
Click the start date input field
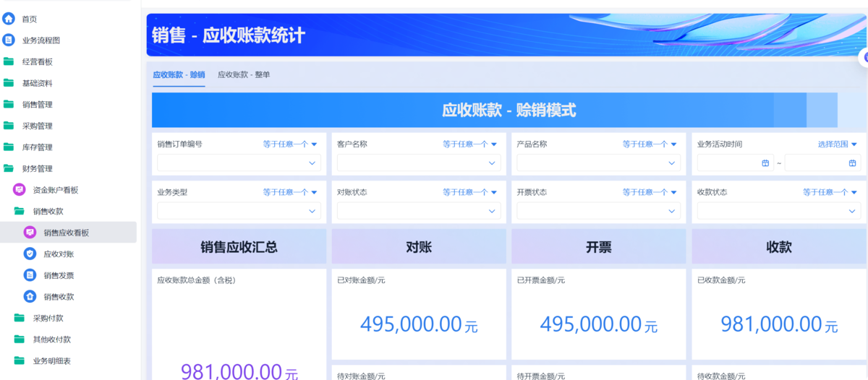735,163
